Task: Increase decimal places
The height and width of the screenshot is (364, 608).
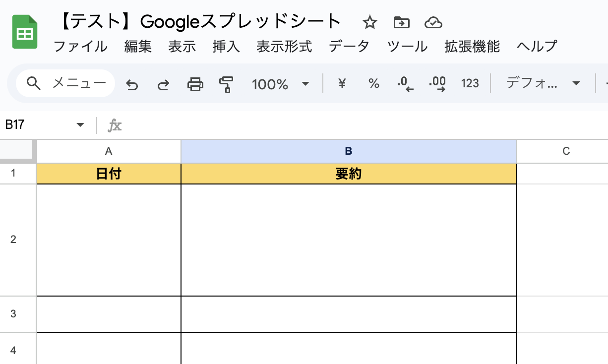Action: [x=437, y=84]
